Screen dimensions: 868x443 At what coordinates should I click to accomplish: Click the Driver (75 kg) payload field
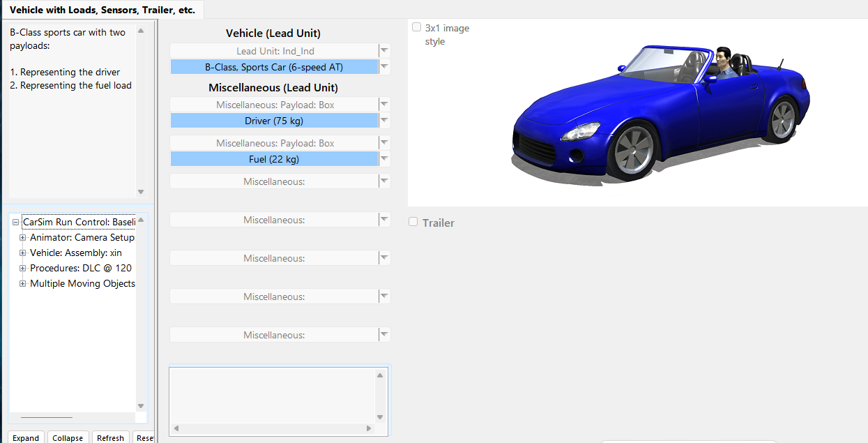point(273,121)
